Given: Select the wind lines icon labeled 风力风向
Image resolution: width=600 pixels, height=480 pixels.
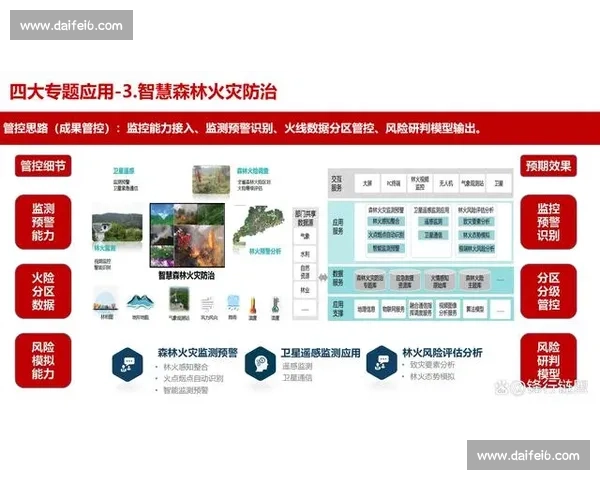Looking at the screenshot, I should pyautogui.click(x=209, y=305).
